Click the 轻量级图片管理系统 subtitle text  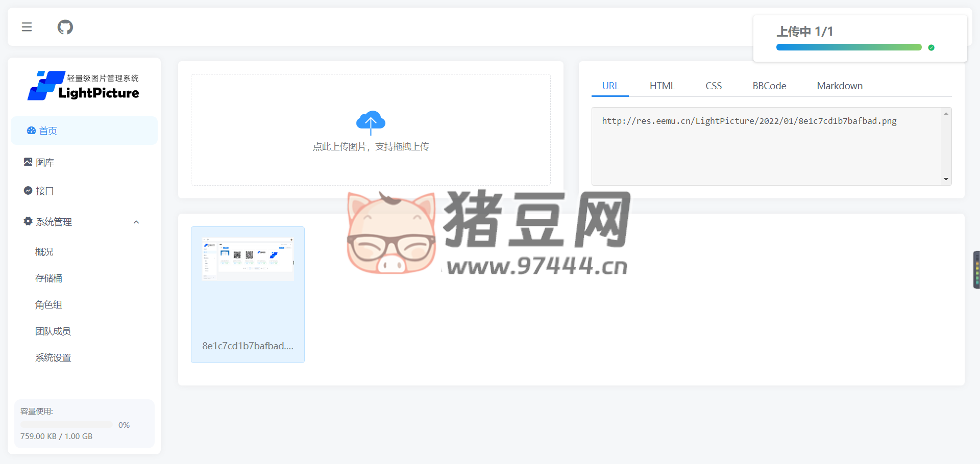coord(103,78)
